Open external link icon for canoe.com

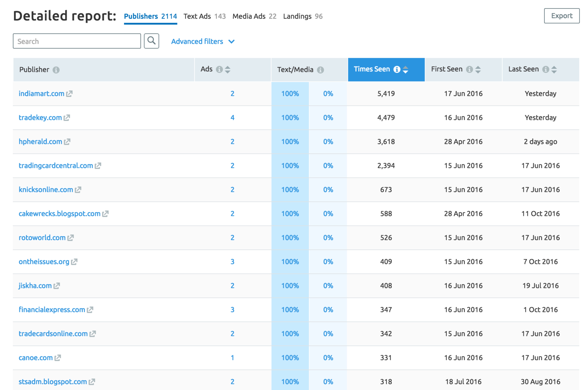58,357
